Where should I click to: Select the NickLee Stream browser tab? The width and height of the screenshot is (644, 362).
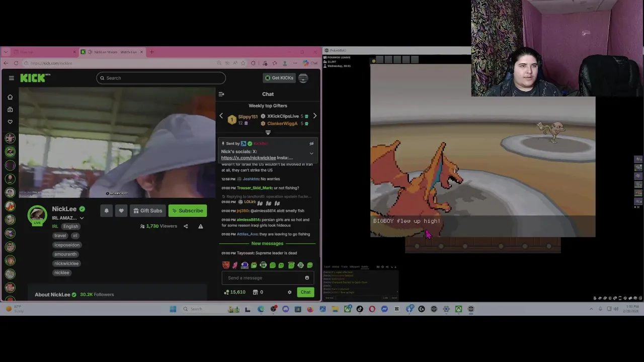point(113,52)
